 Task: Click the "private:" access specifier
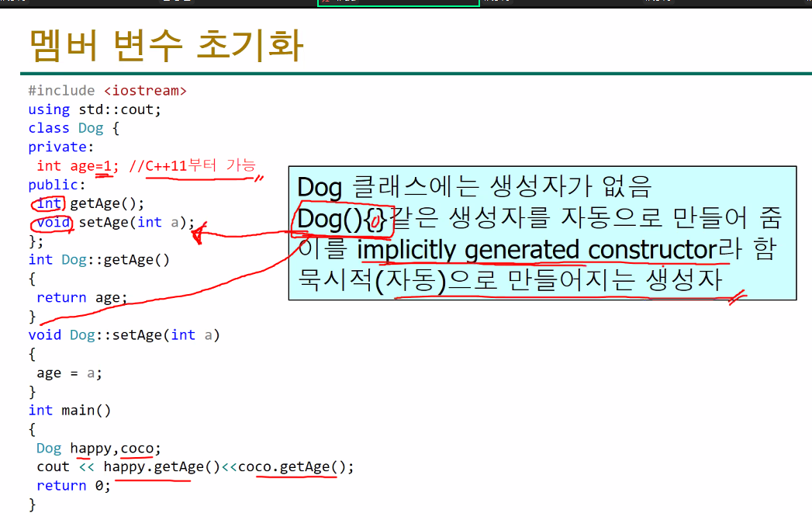(61, 147)
